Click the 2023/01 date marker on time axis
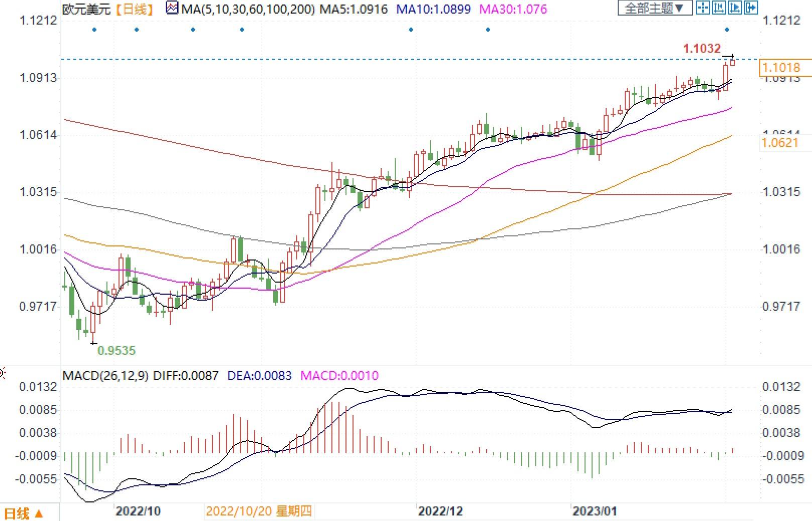The width and height of the screenshot is (812, 521). (x=595, y=511)
